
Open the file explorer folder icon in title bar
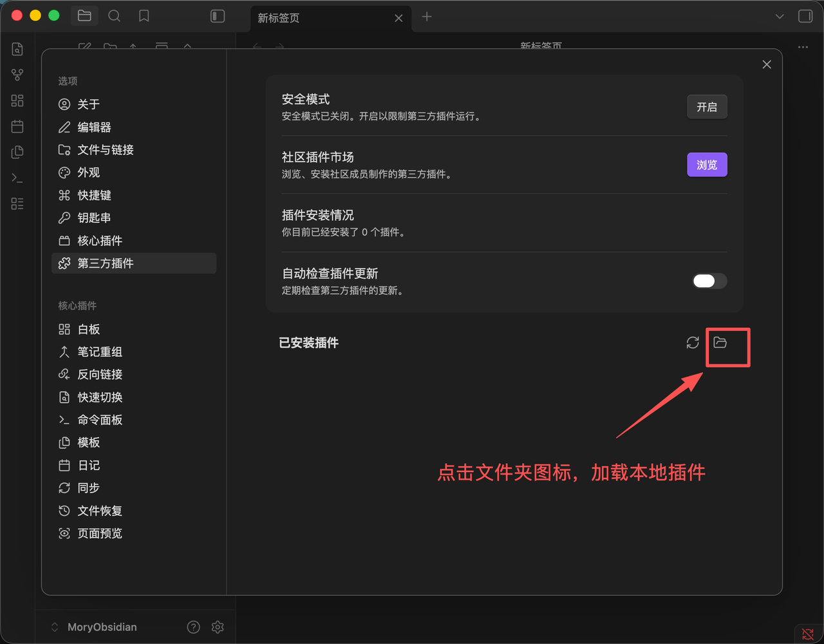pyautogui.click(x=84, y=16)
